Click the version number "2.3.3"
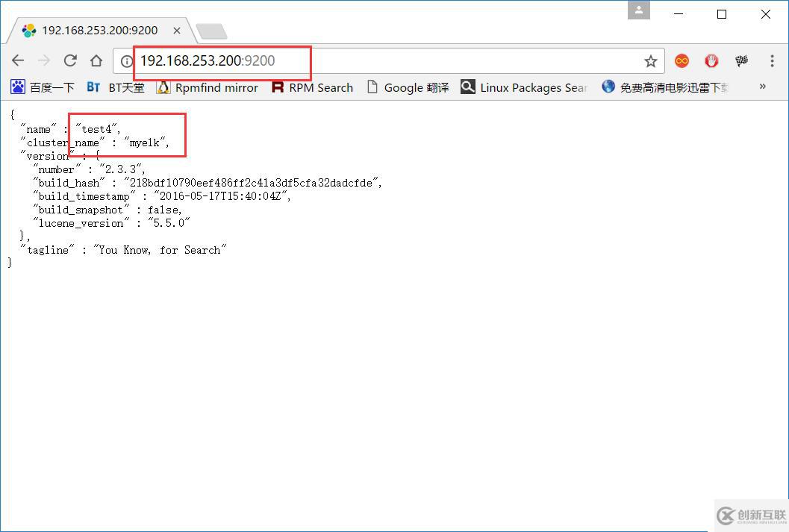This screenshot has height=532, width=789. tap(122, 169)
